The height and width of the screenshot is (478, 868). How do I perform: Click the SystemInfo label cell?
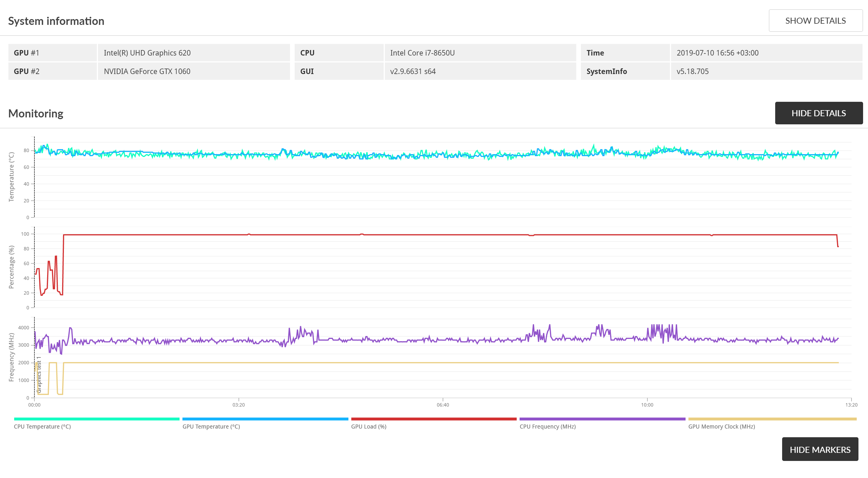coord(625,71)
